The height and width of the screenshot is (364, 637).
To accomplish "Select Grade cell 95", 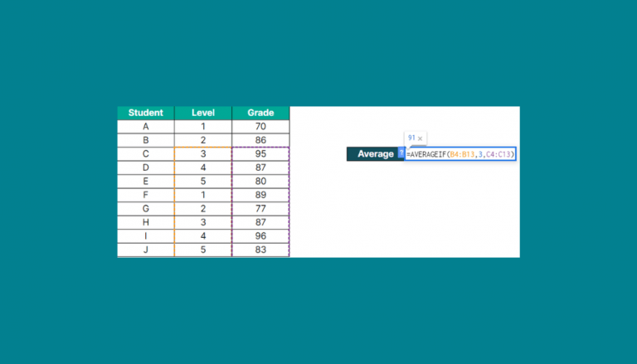I will click(260, 154).
